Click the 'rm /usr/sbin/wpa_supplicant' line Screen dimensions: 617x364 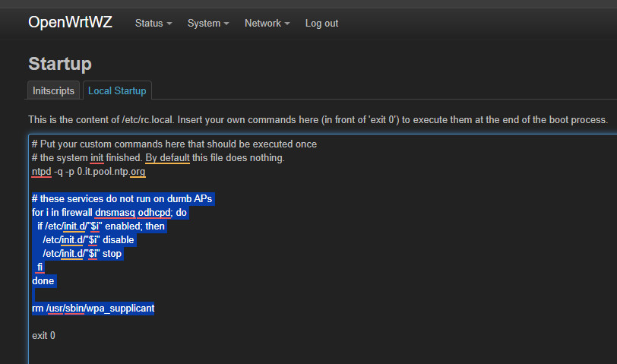(x=93, y=309)
